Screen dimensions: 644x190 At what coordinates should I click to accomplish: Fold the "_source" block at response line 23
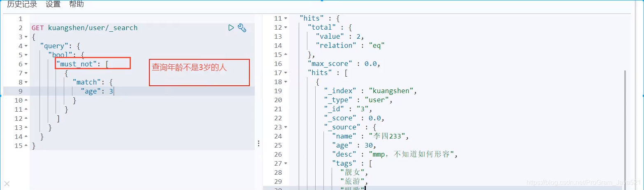tap(286, 127)
